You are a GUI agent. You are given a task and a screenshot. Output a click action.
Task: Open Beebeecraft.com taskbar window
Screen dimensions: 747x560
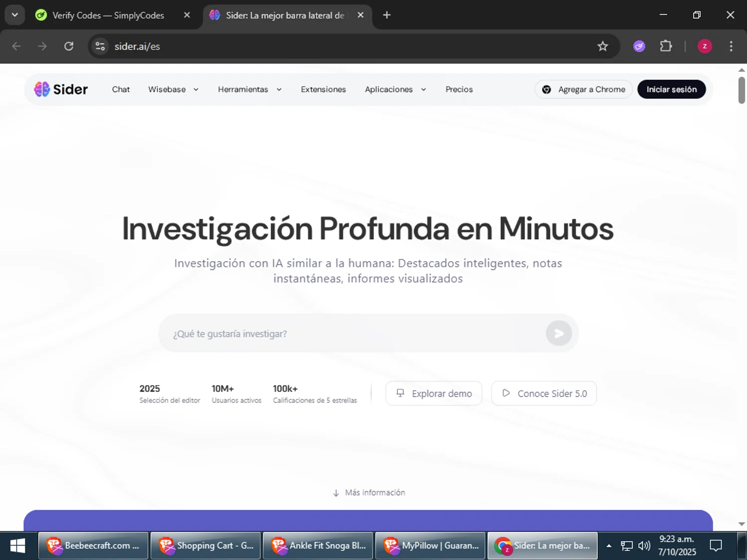tap(93, 546)
